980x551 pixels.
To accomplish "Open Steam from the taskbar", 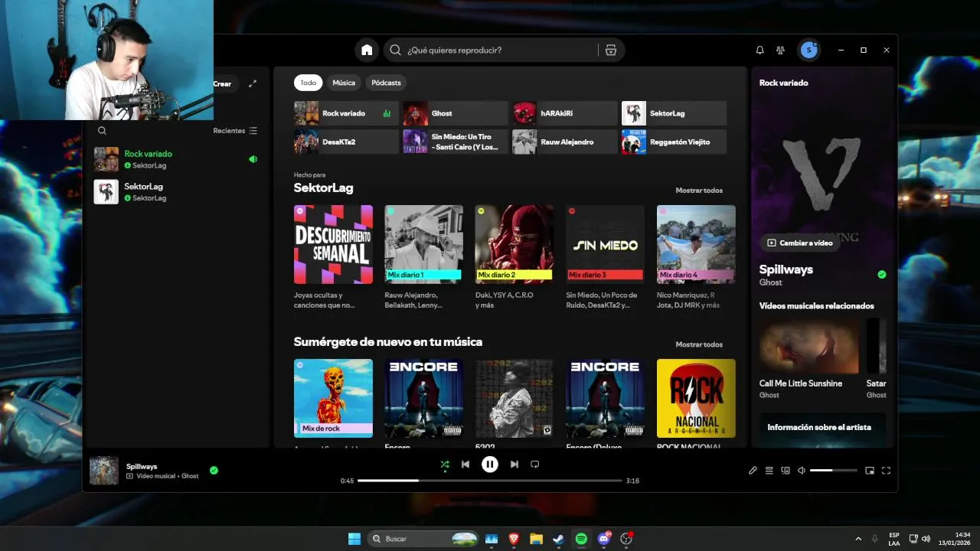I will [559, 539].
